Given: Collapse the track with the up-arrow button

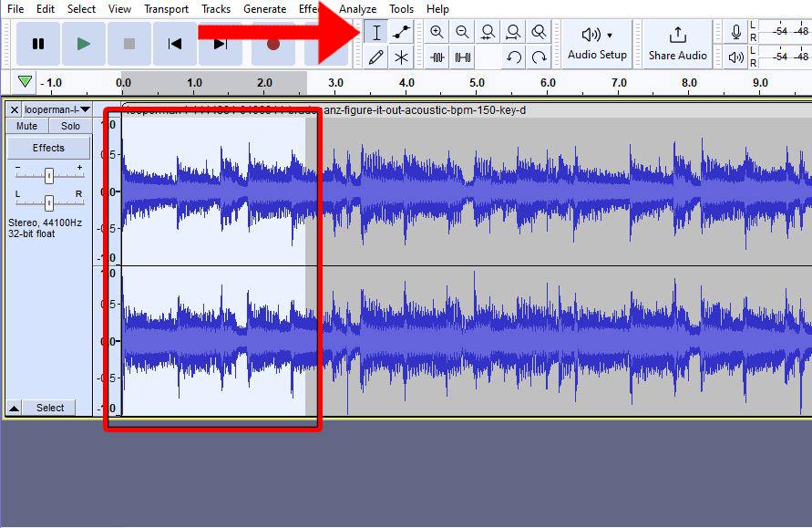Looking at the screenshot, I should pyautogui.click(x=14, y=409).
